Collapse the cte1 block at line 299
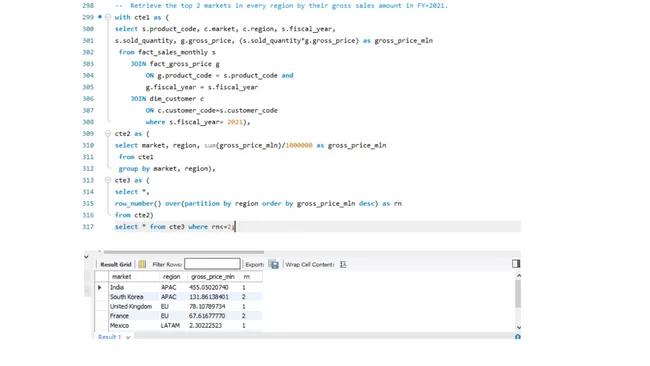The width and height of the screenshot is (650, 366). point(108,17)
